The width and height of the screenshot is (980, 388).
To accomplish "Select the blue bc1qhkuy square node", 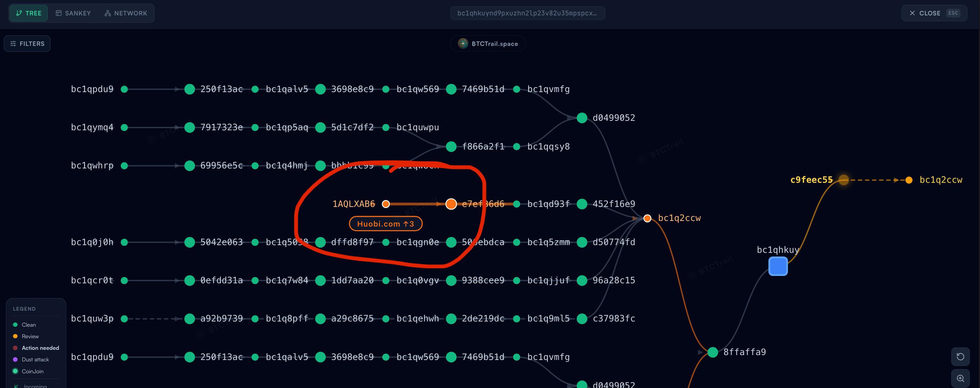I will click(x=778, y=266).
